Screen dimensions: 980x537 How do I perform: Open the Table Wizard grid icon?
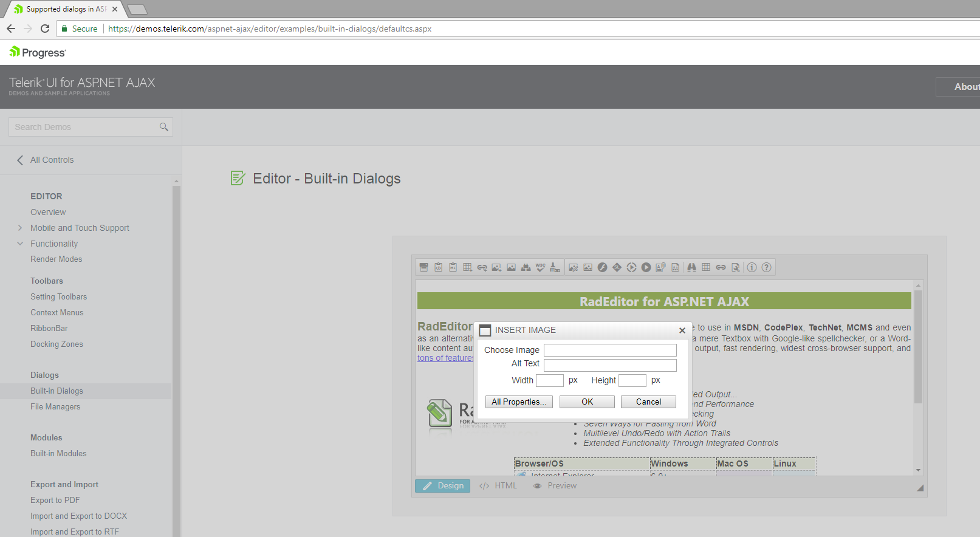[706, 267]
